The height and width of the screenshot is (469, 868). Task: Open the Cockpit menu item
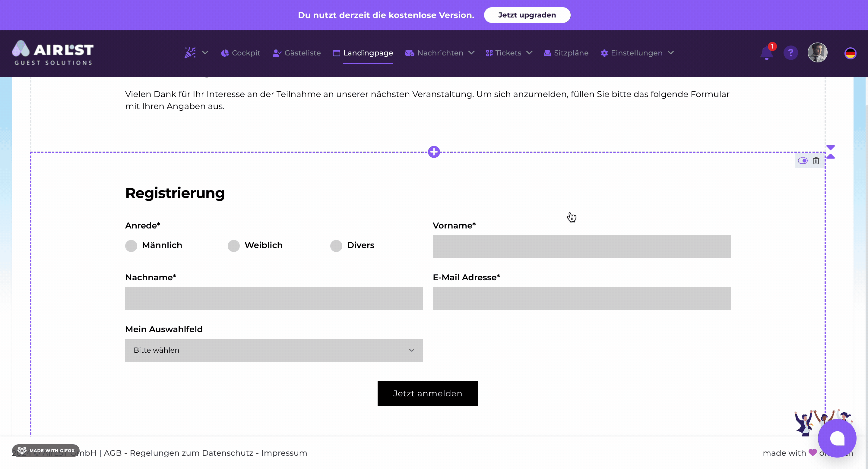click(x=241, y=53)
